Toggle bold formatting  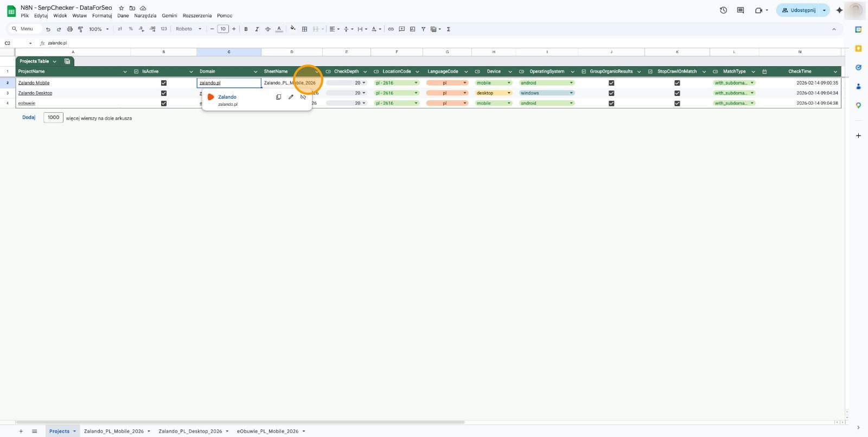click(246, 29)
